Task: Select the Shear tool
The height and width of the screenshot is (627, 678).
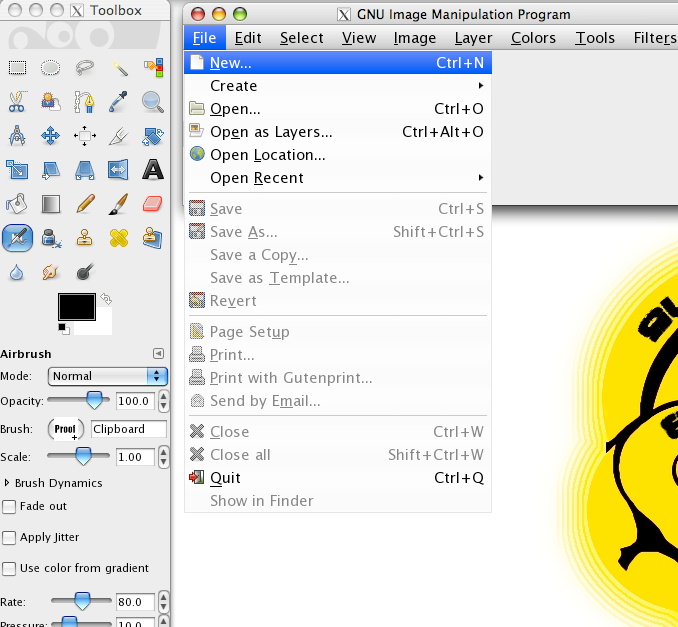Action: 51,170
